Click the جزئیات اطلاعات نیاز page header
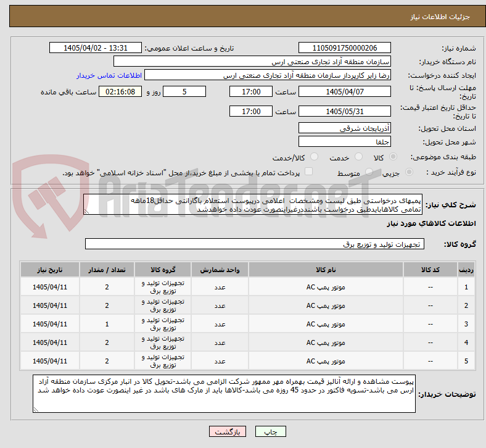 coord(440,17)
